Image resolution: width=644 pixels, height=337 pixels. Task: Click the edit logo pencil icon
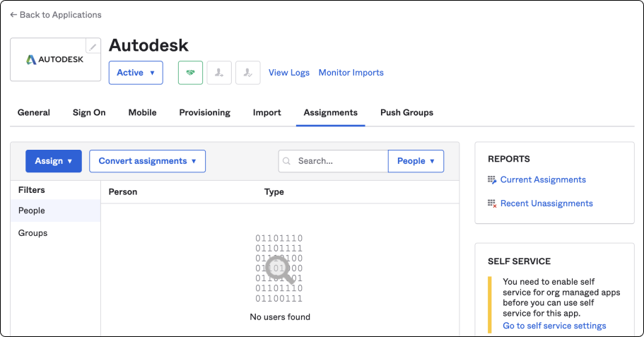point(93,47)
